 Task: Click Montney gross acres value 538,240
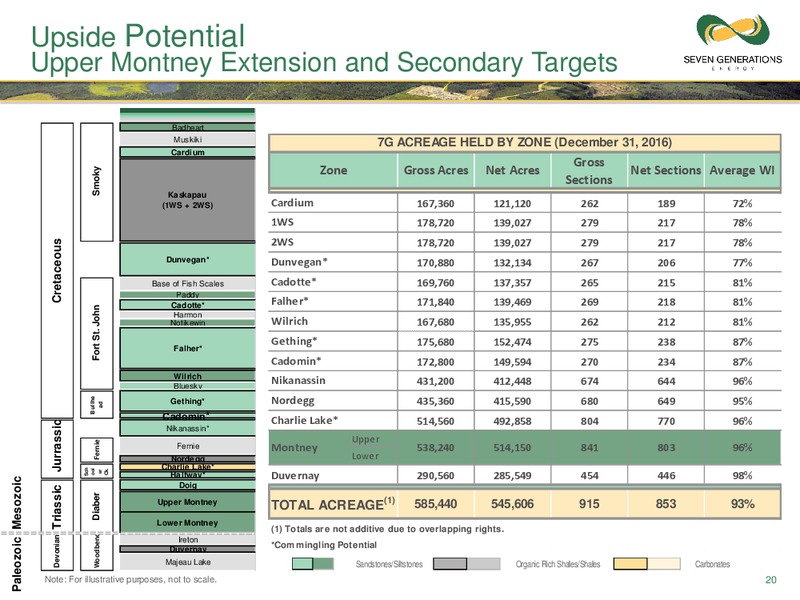(x=435, y=447)
